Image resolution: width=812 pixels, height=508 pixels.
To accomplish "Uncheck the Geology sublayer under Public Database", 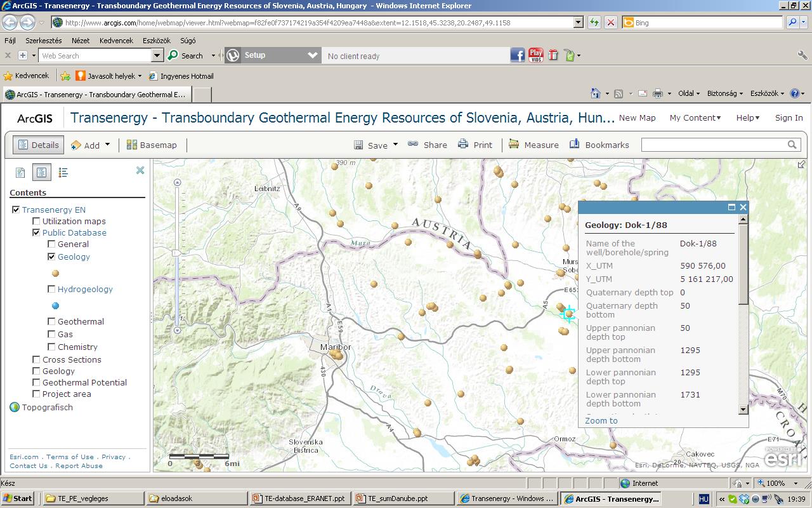I will tap(51, 257).
